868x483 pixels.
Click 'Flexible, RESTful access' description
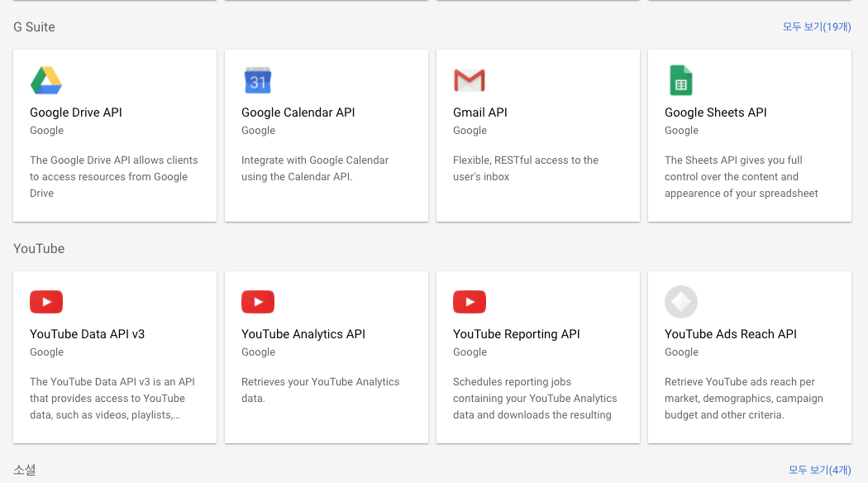525,169
